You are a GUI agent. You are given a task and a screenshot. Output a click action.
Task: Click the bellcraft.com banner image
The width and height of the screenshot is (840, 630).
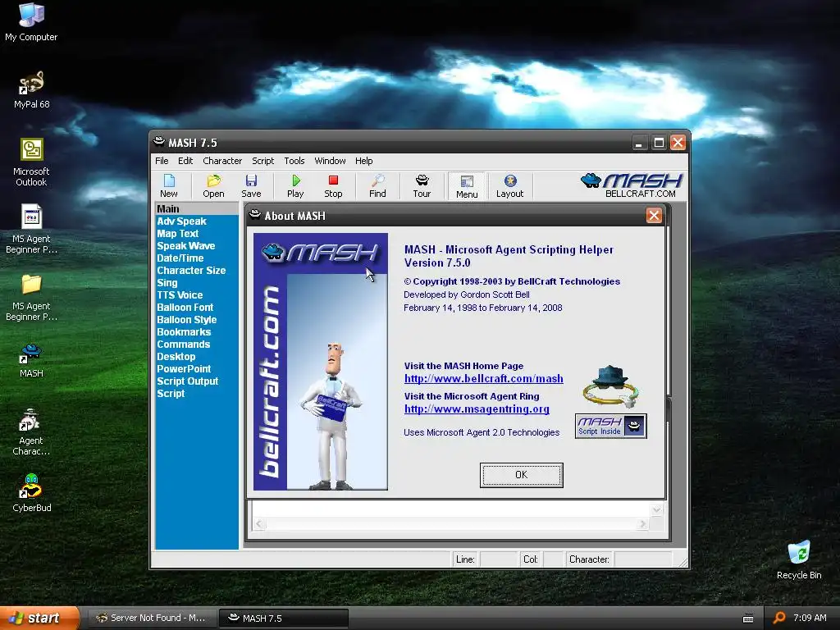click(x=321, y=362)
